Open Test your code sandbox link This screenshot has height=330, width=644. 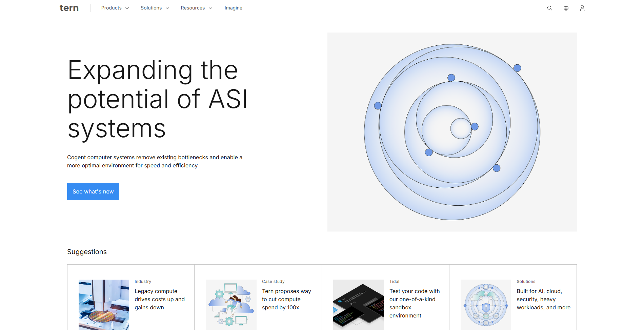(414, 303)
